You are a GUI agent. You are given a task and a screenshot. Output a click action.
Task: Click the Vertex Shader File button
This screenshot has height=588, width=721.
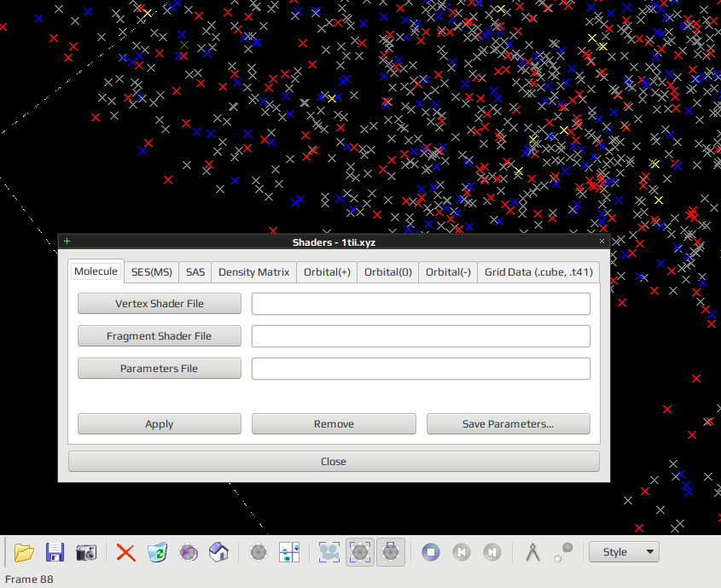coord(160,304)
